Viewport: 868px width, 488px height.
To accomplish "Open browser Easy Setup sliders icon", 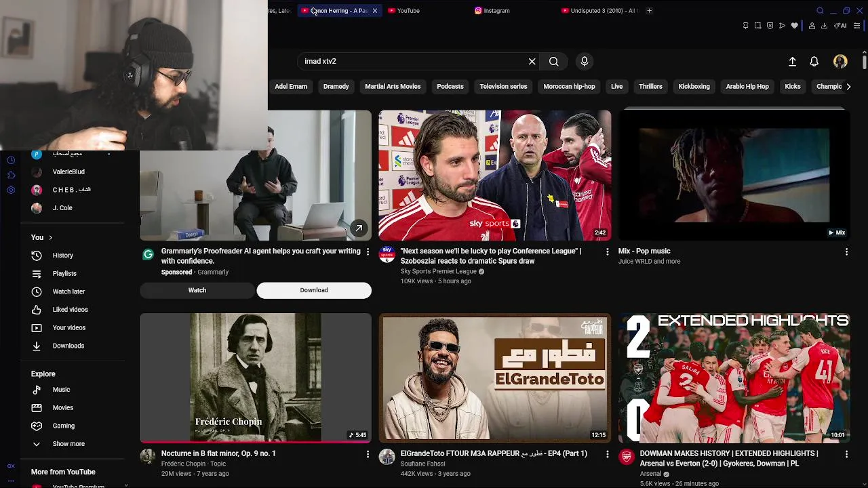I will point(857,26).
